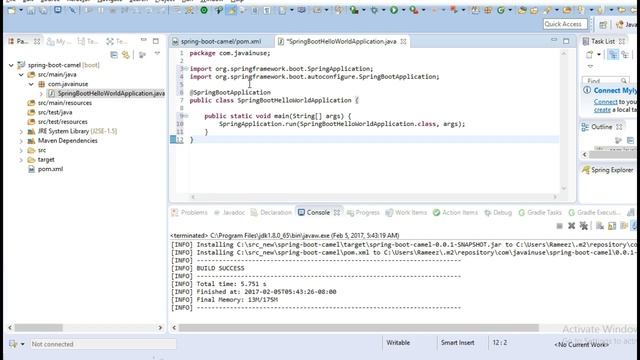Click the create local task link
640x360 pixels.
602,109
